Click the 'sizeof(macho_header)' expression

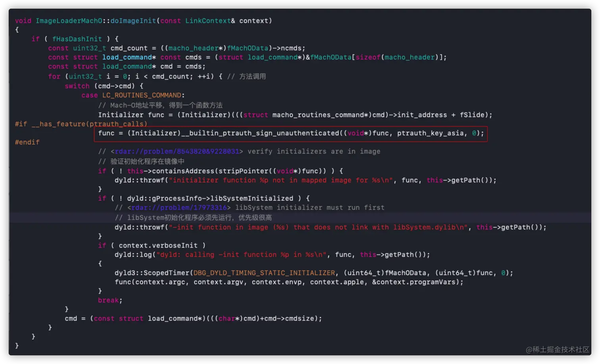(397, 57)
